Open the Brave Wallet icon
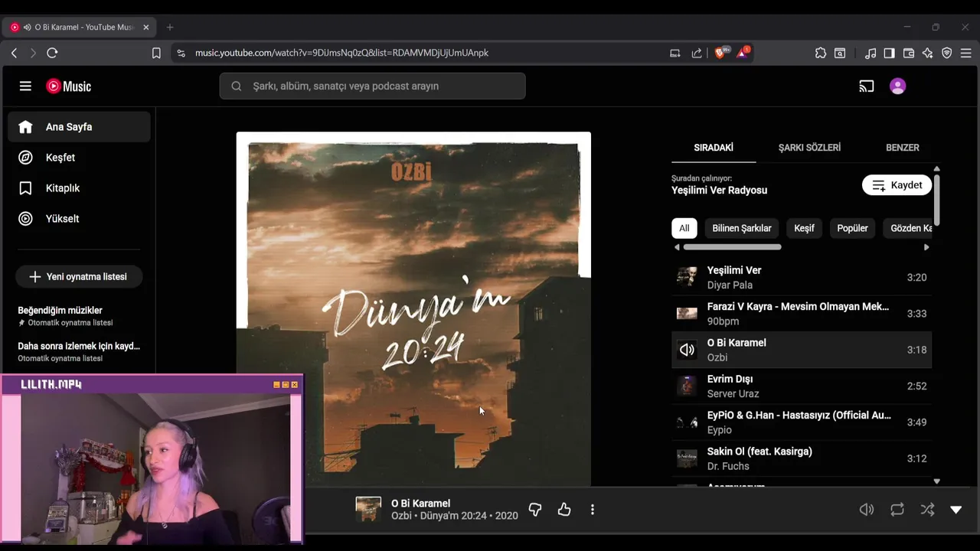 coord(909,53)
